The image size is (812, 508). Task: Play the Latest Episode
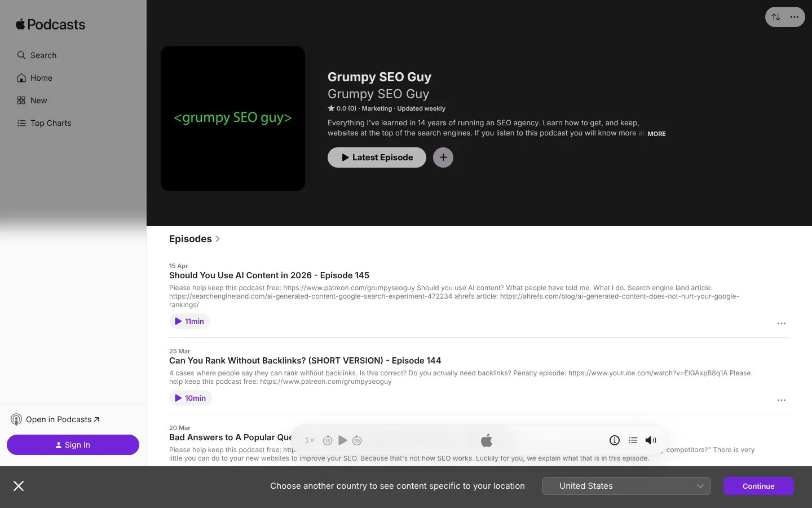coord(377,157)
